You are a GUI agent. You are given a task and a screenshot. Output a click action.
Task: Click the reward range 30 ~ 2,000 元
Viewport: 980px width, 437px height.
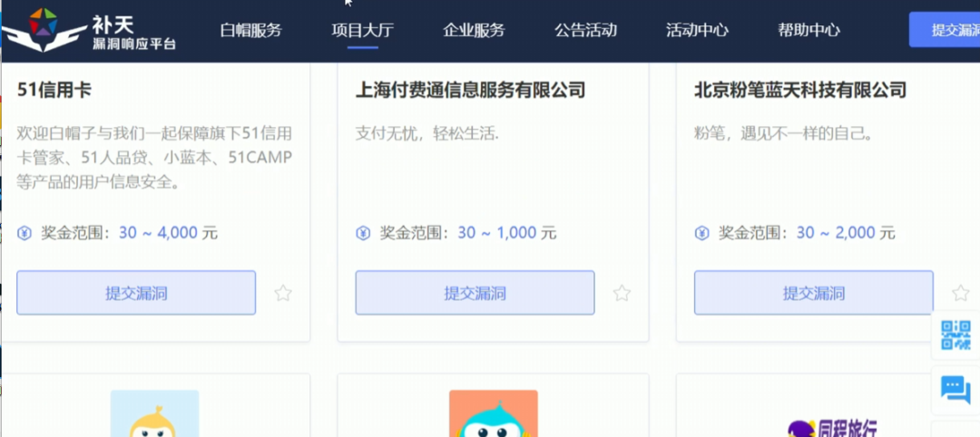coord(846,234)
